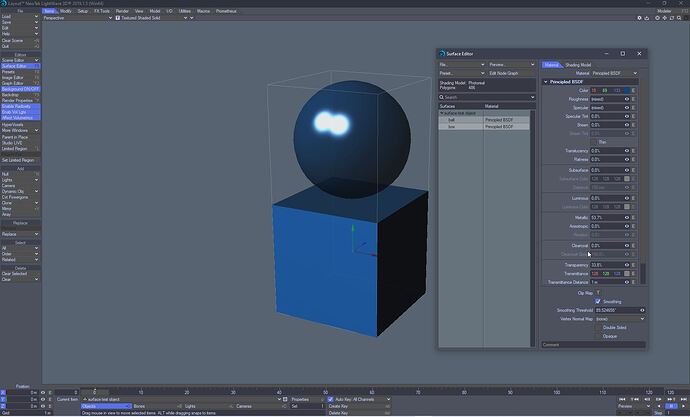Screen dimensions: 690x417
Task: Toggle eye icon for Smoothing Threshold
Action: click(642, 311)
